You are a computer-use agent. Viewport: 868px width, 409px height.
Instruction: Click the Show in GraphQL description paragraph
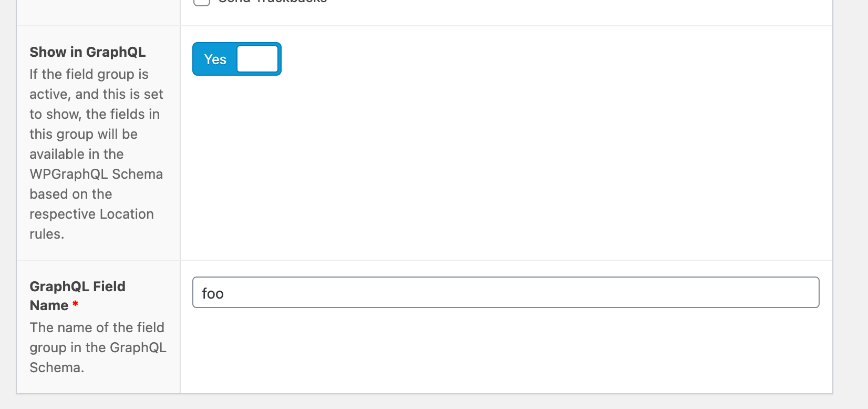coord(96,154)
